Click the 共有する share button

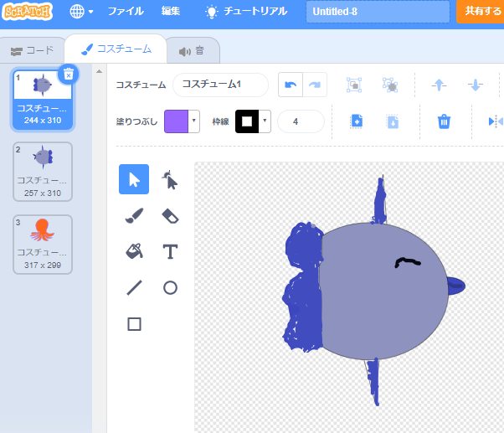(481, 12)
